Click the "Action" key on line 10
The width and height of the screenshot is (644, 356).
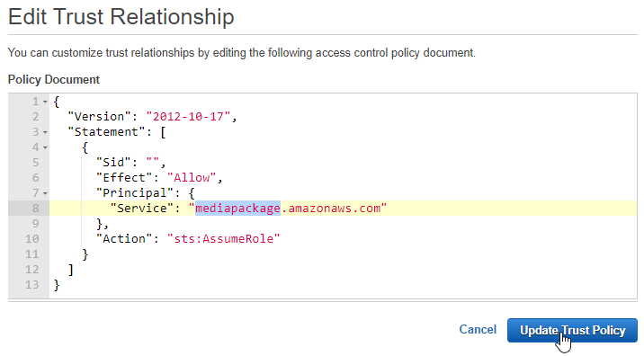[123, 239]
